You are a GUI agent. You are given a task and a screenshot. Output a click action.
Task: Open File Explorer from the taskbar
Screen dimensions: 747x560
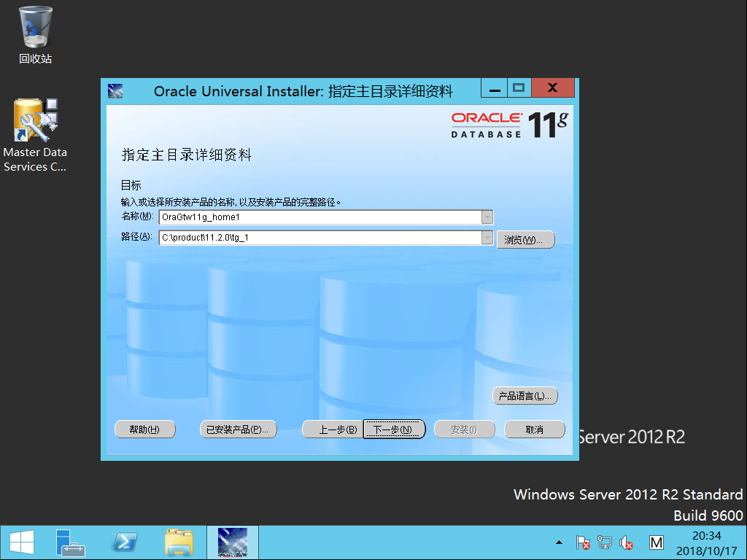tap(179, 542)
